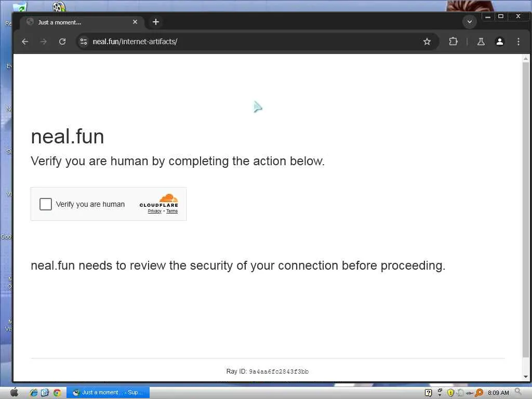Viewport: 532px width, 399px height.
Task: Open the Extensions puzzle icon
Action: pos(453,42)
